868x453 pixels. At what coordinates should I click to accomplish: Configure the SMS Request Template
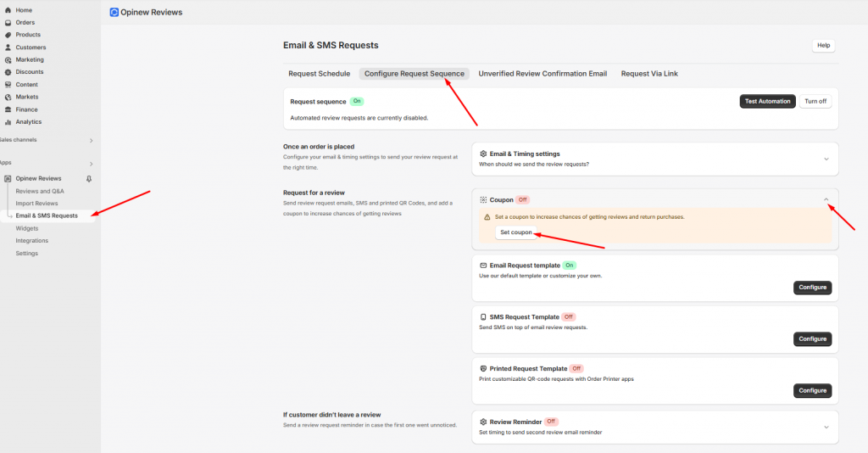[812, 339]
